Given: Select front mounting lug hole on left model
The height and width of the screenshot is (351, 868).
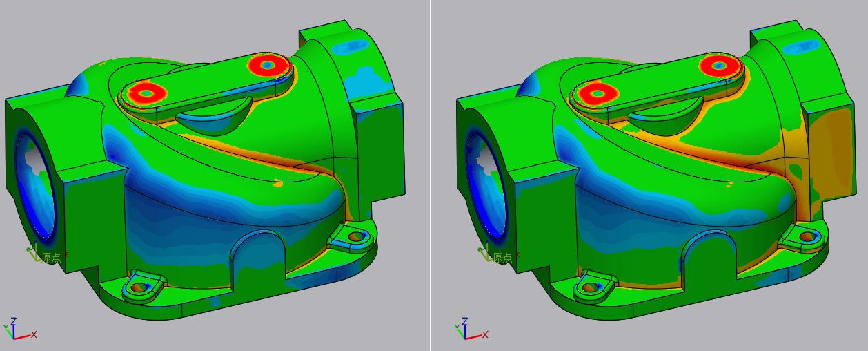Looking at the screenshot, I should click(x=141, y=285).
